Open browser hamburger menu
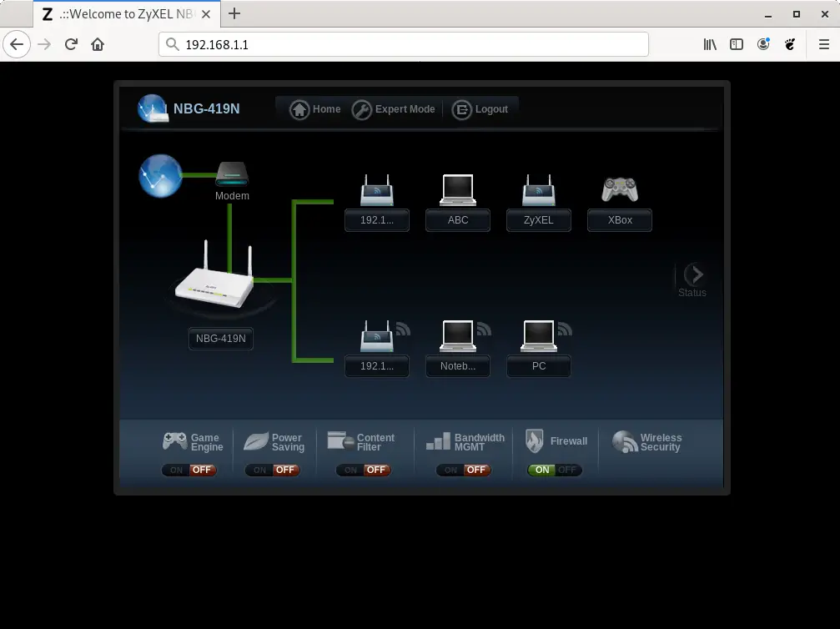The image size is (840, 629). pos(824,44)
